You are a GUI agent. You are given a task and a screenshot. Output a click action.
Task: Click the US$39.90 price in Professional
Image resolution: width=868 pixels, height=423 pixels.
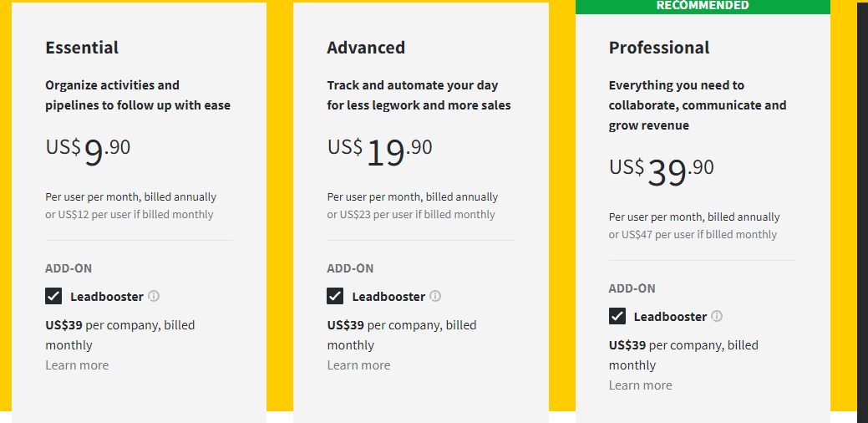pyautogui.click(x=662, y=171)
